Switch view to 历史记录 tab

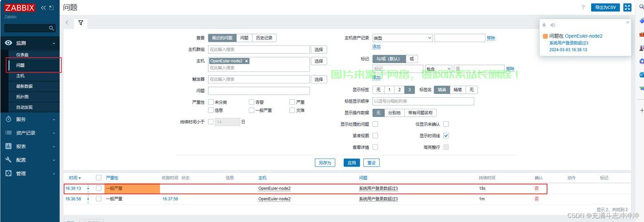[x=264, y=38]
